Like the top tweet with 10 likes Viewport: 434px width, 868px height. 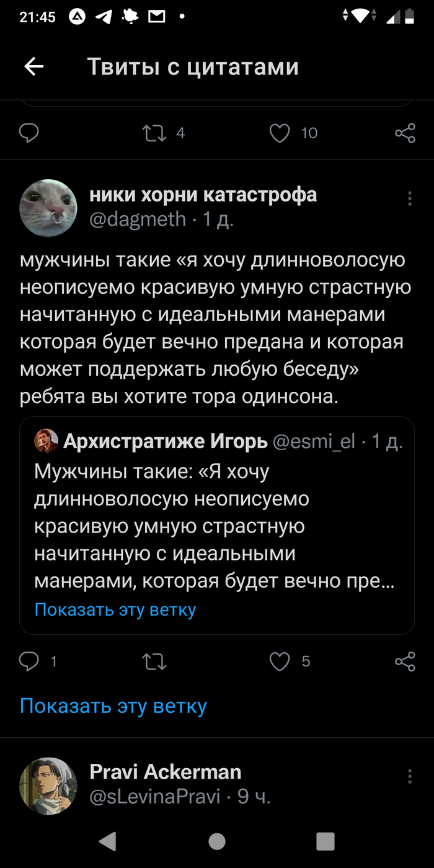tap(280, 133)
